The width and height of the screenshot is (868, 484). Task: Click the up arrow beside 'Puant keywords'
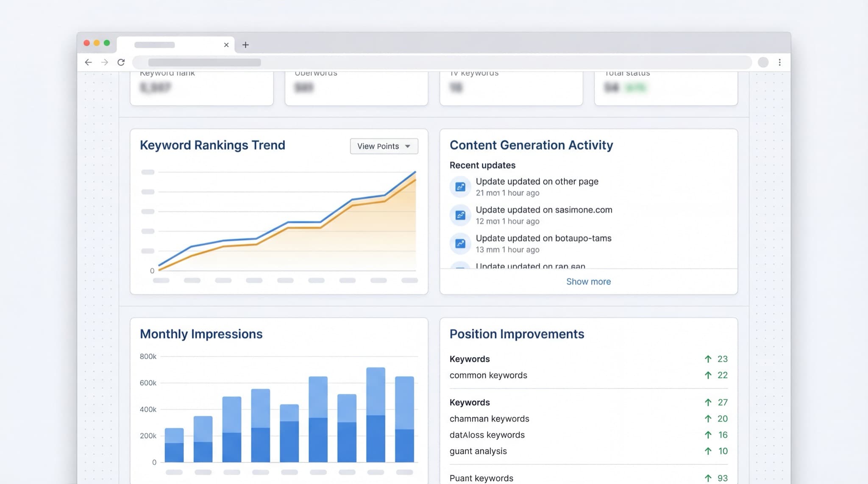(708, 477)
